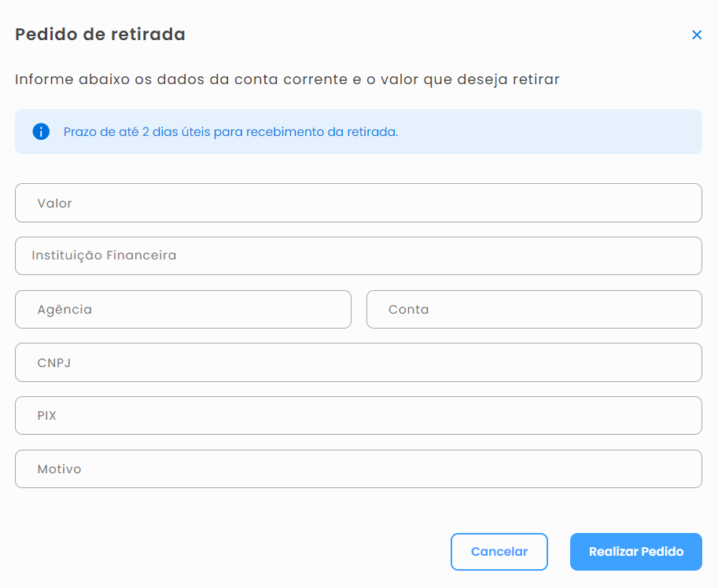Close the Pedido de retirada dialog
The height and width of the screenshot is (588, 718).
coord(697,35)
